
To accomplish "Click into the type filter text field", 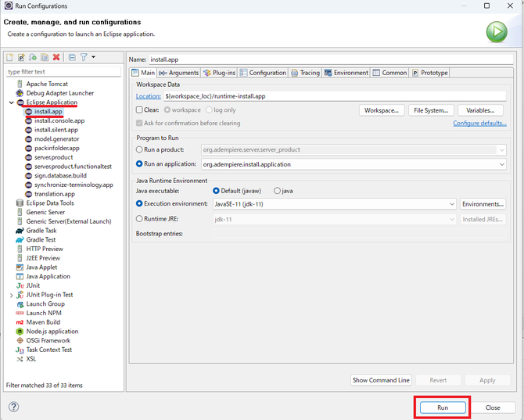I will click(x=63, y=71).
